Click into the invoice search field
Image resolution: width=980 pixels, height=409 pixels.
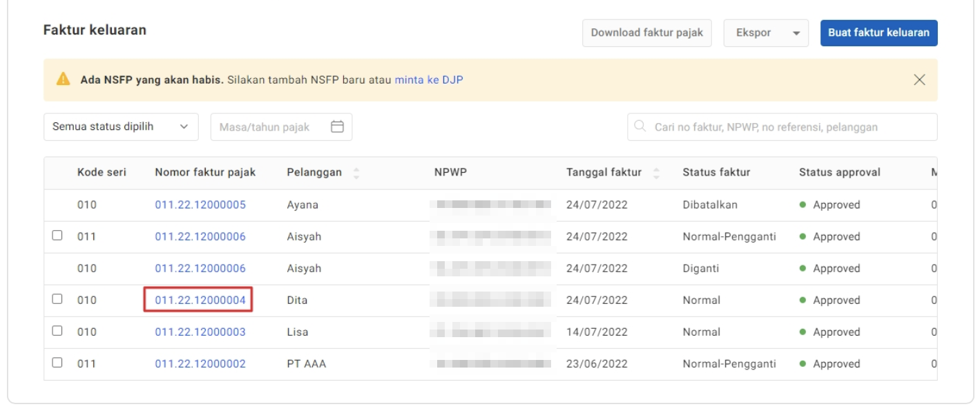(787, 127)
